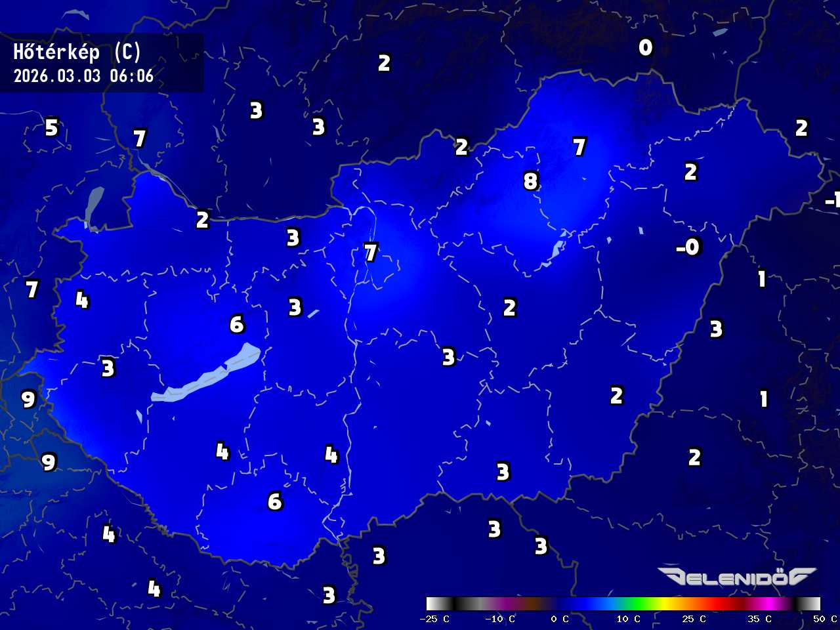Click the Hőtérkép (C) map title
Screen dimensions: 840x630
[77, 52]
